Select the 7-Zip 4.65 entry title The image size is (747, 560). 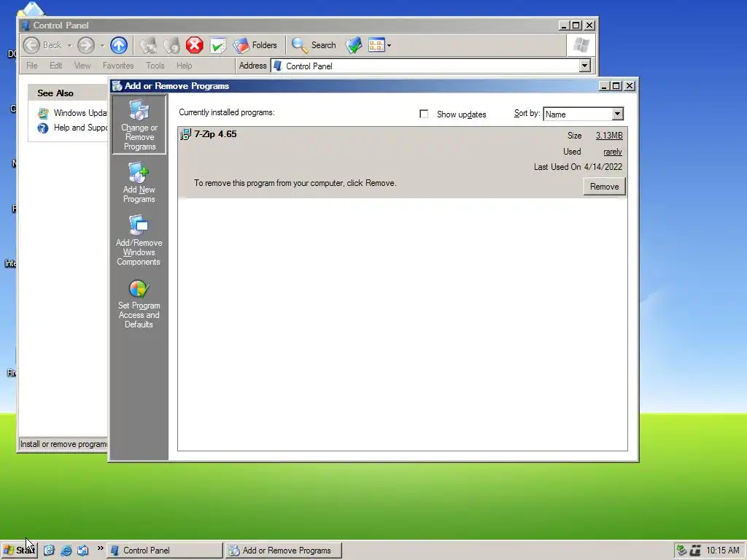[215, 134]
